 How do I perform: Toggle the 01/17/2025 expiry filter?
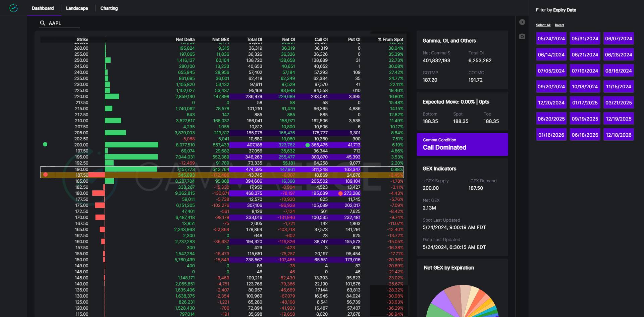coord(585,103)
